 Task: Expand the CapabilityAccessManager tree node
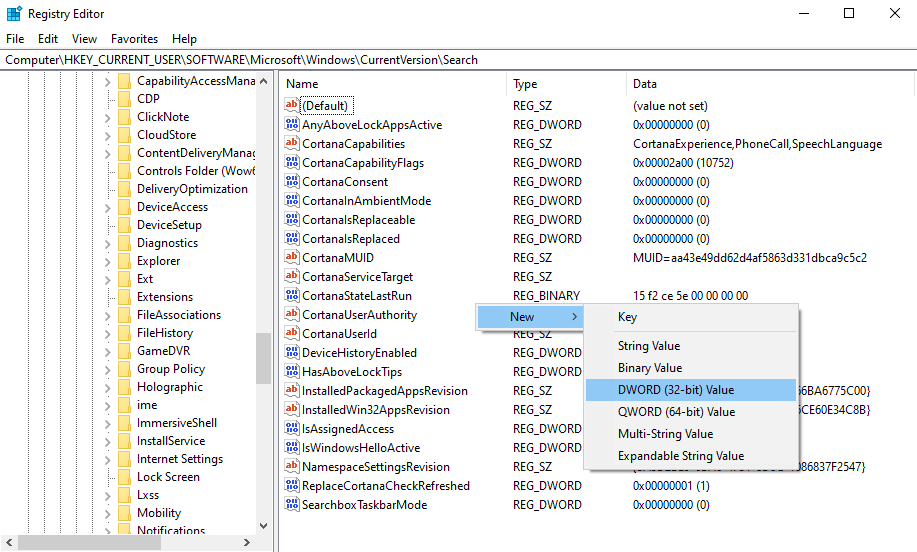108,81
